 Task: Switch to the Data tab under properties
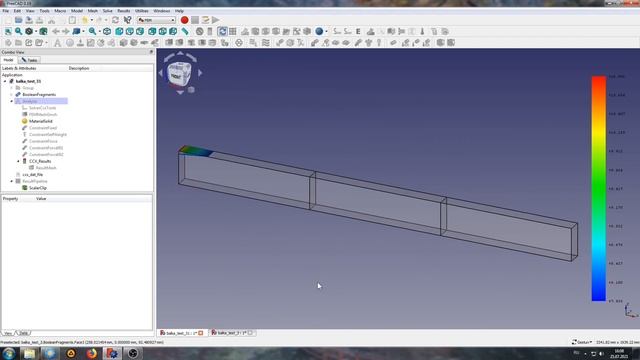coord(24,333)
